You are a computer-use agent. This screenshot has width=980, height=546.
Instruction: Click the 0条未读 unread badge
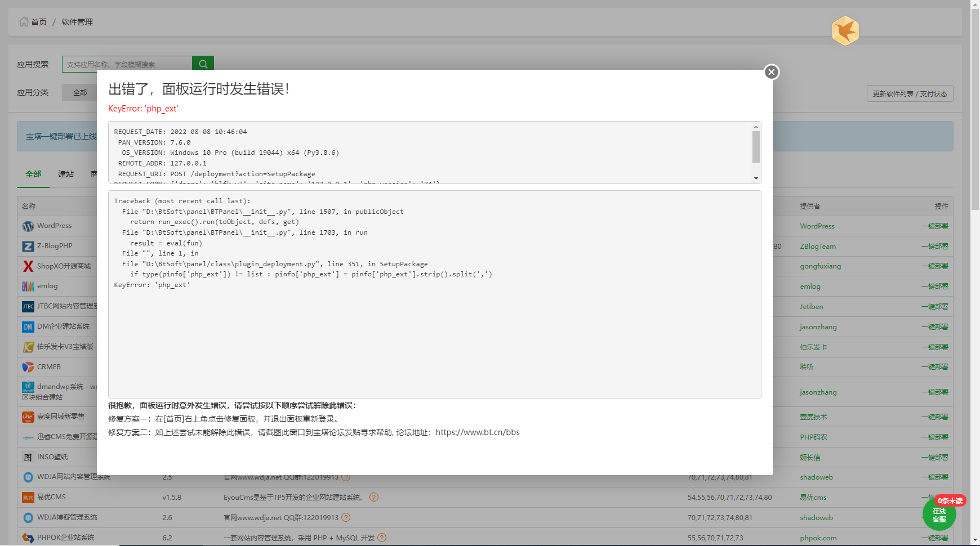[x=950, y=500]
